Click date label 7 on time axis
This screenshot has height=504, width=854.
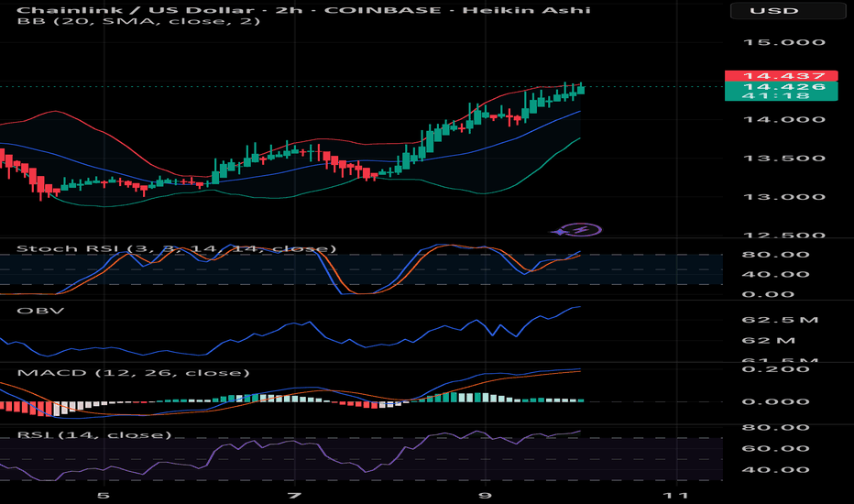pos(294,495)
